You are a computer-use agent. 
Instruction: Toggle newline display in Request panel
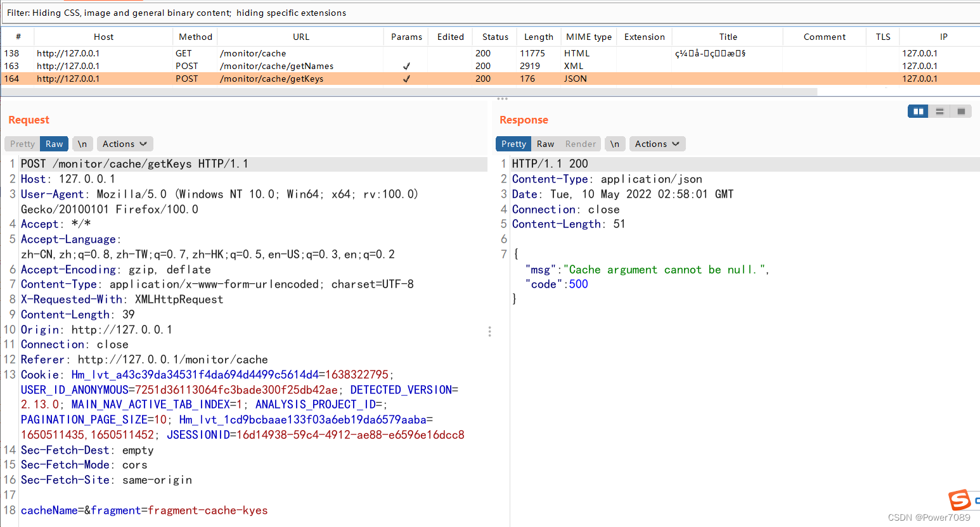[82, 144]
